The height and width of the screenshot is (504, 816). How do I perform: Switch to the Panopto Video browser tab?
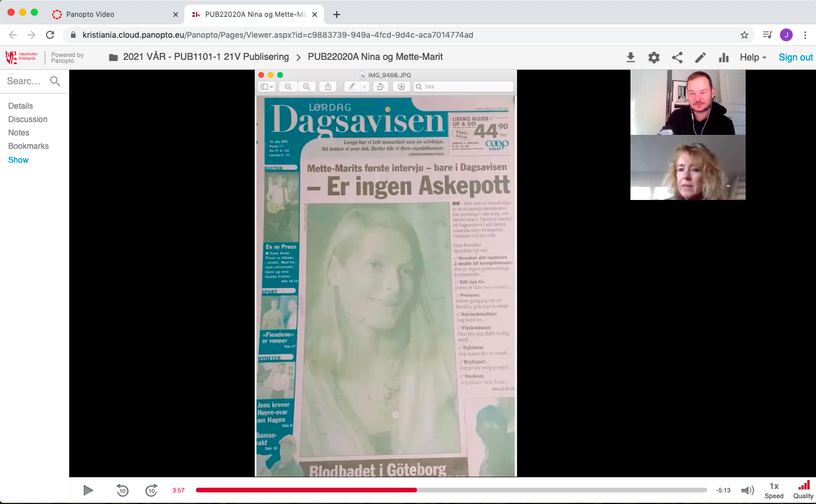point(115,14)
